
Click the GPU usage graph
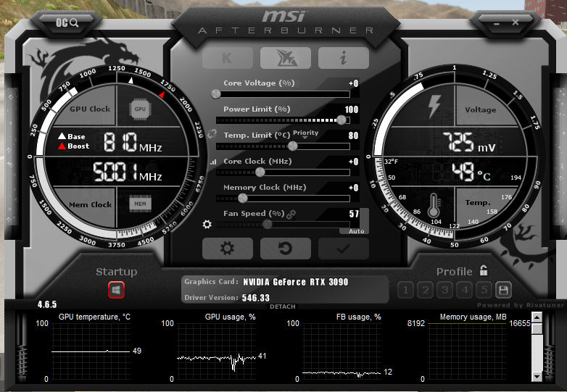(x=216, y=353)
